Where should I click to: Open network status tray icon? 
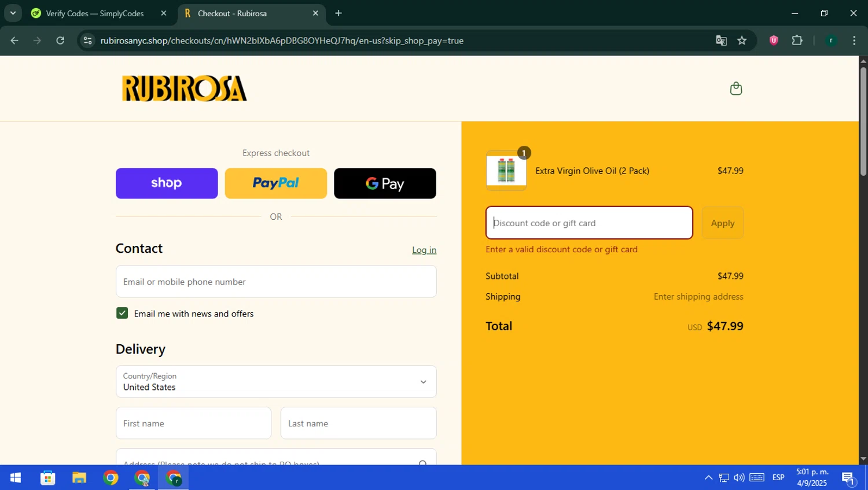click(x=724, y=478)
